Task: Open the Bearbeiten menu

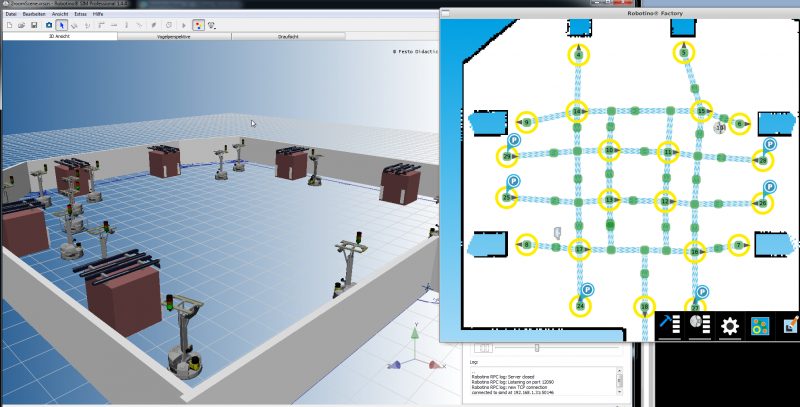Action: [34, 14]
